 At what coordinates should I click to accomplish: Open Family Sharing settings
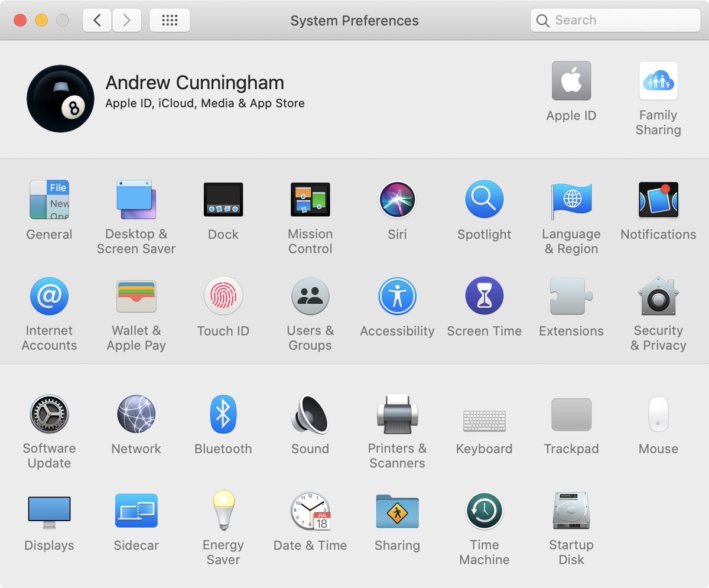coord(658,81)
